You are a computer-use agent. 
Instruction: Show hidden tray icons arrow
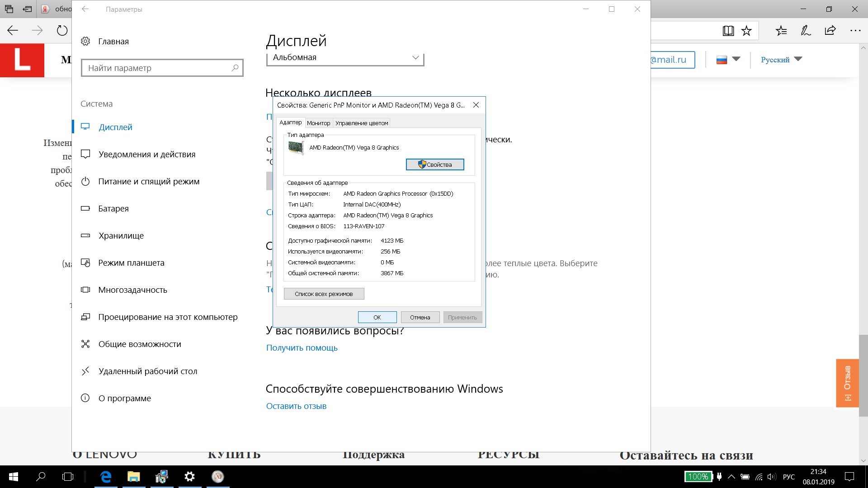coord(731,477)
